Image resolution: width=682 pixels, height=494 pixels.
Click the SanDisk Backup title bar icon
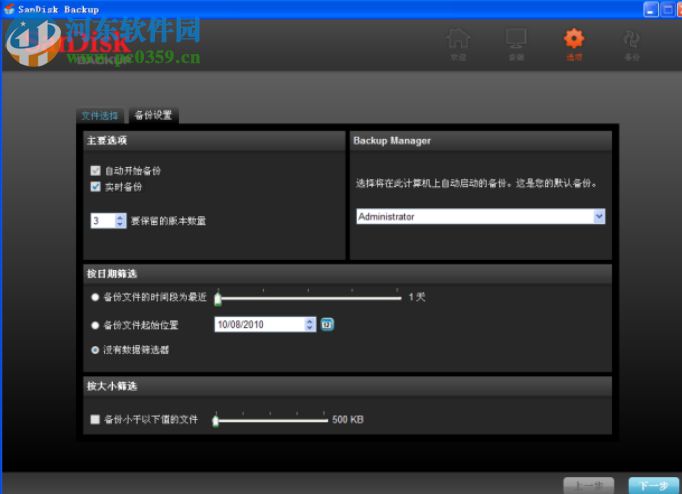tap(9, 9)
